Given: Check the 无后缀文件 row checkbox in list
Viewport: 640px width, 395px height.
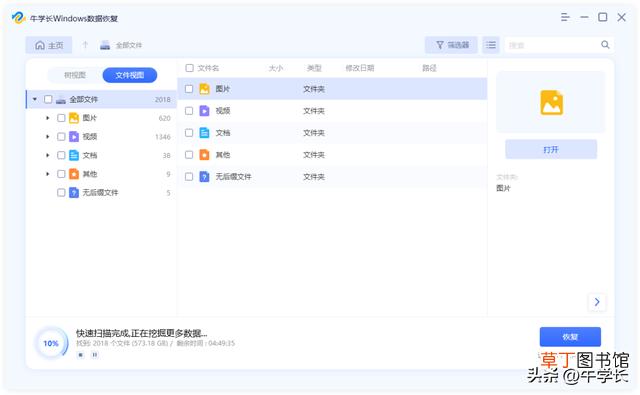Looking at the screenshot, I should coord(189,177).
